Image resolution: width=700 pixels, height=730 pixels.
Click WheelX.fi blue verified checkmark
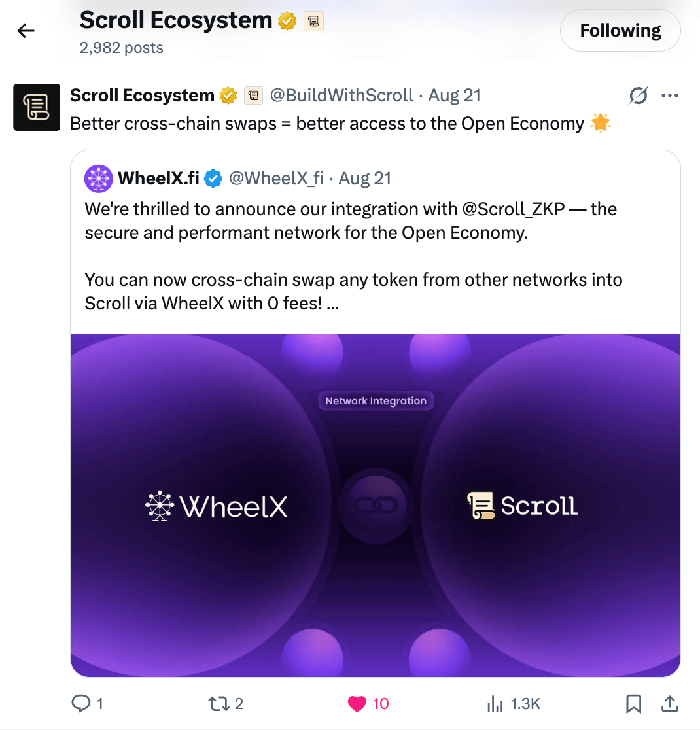coord(213,178)
